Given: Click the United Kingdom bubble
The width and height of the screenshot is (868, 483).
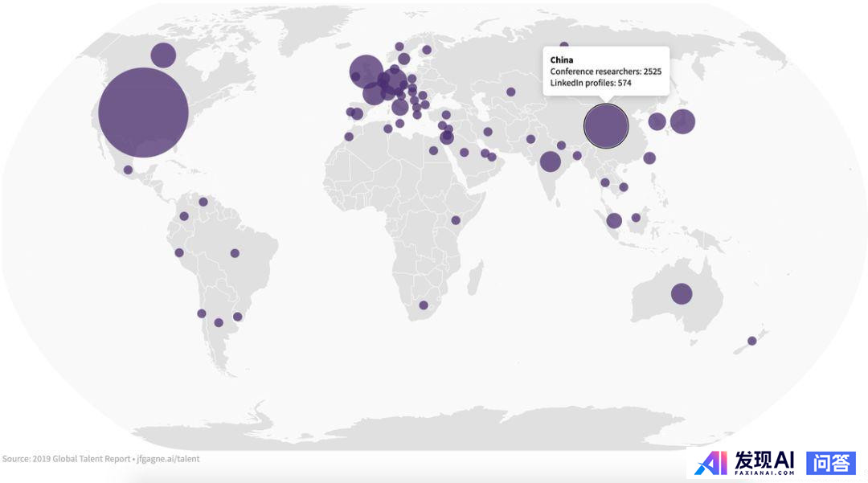Looking at the screenshot, I should click(366, 72).
